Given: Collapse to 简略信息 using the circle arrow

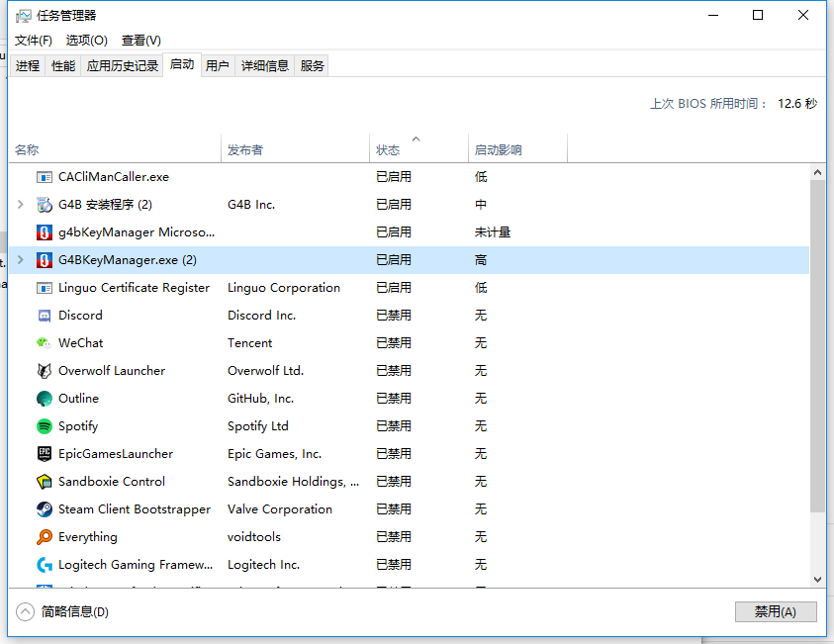Looking at the screenshot, I should click(x=25, y=612).
